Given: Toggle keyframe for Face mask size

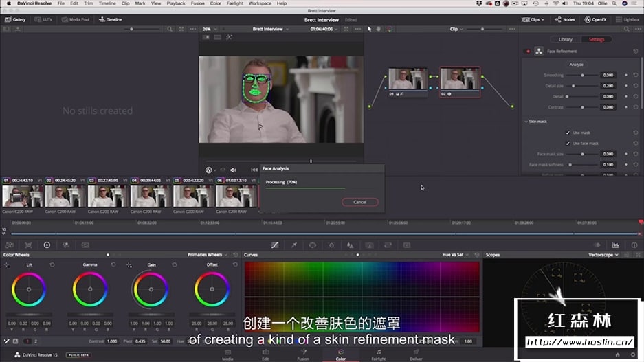Looking at the screenshot, I should [x=626, y=154].
